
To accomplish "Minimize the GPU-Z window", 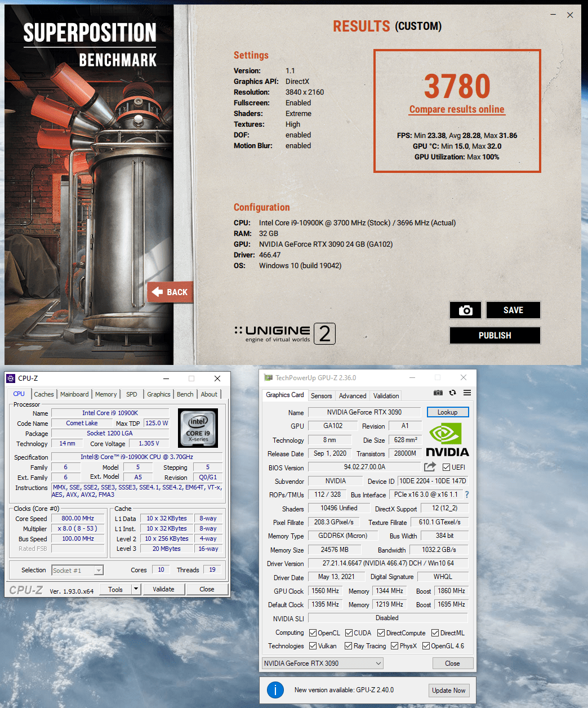I will click(412, 377).
